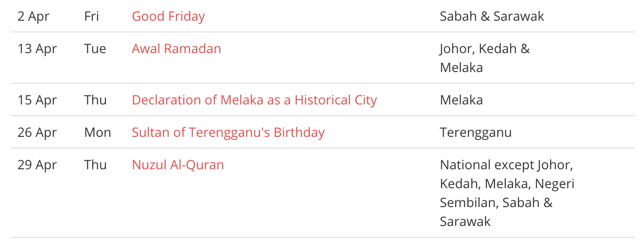Click Melaka in the 15 Apr row's region column
Screen dimensions: 644x244
pos(461,100)
